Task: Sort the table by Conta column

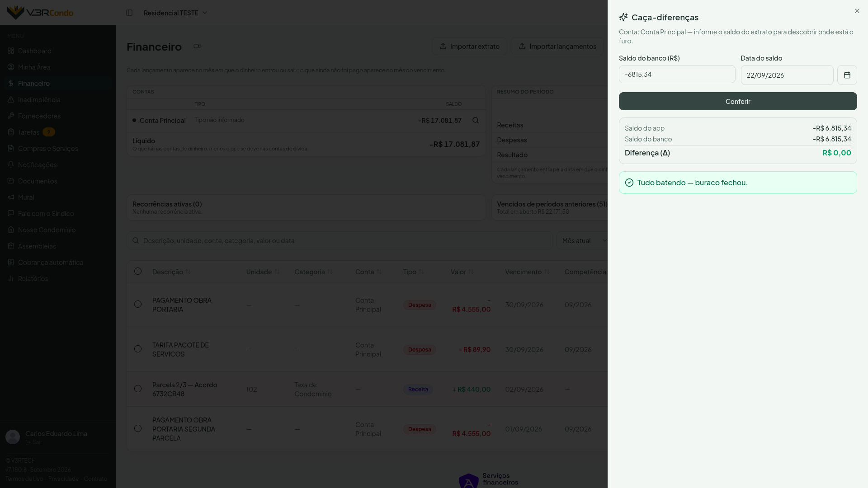Action: pyautogui.click(x=368, y=272)
